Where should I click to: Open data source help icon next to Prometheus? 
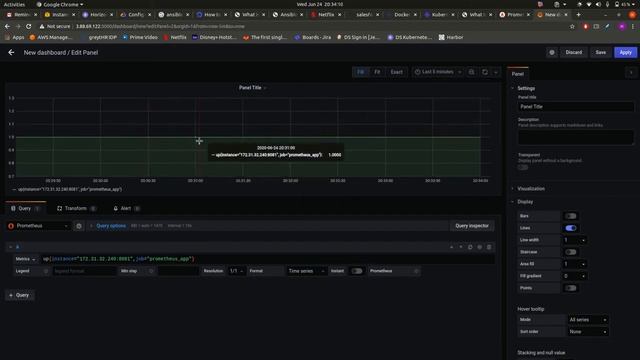pyautogui.click(x=79, y=226)
